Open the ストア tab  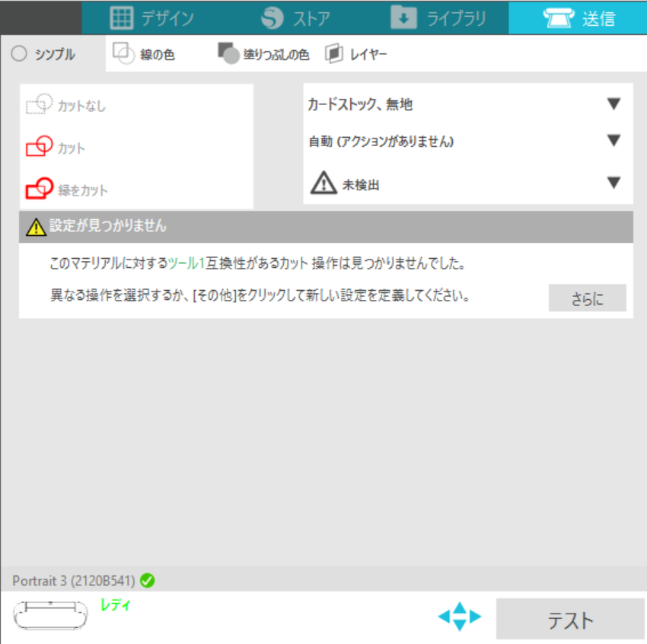pyautogui.click(x=295, y=18)
